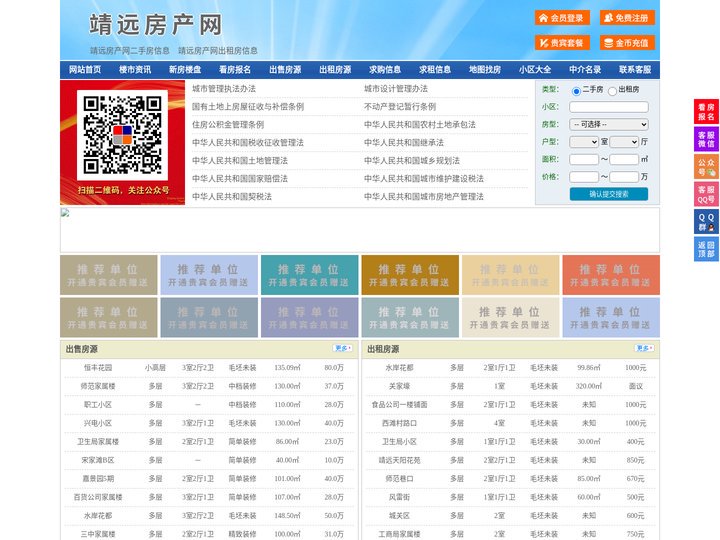
Task: Click the 看房报名 floating sidebar icon
Action: 706,112
